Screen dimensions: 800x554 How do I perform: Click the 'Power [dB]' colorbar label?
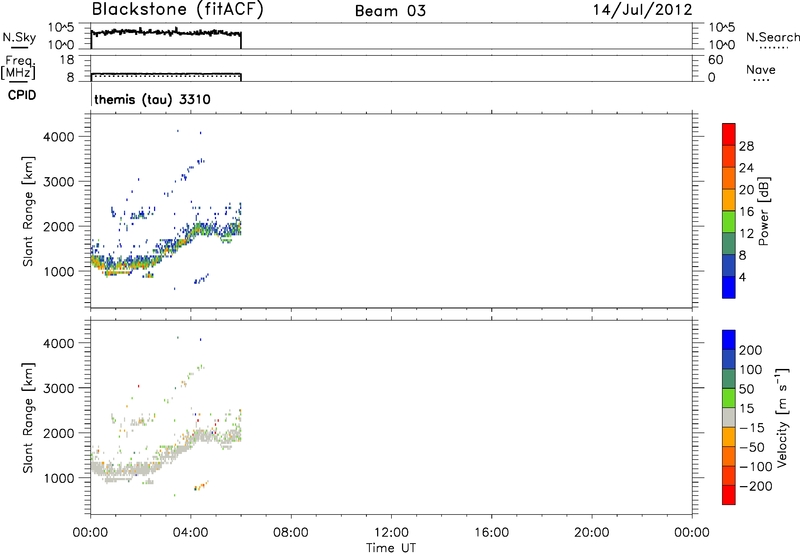764,211
